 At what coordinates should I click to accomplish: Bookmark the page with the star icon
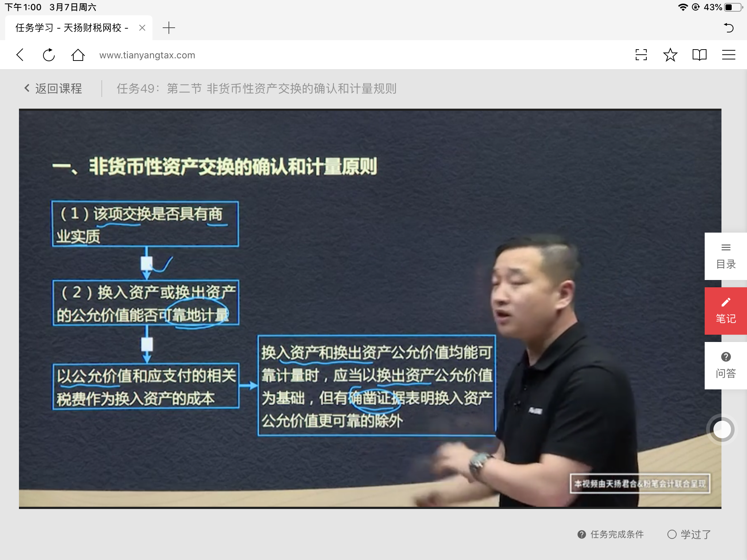pos(670,55)
